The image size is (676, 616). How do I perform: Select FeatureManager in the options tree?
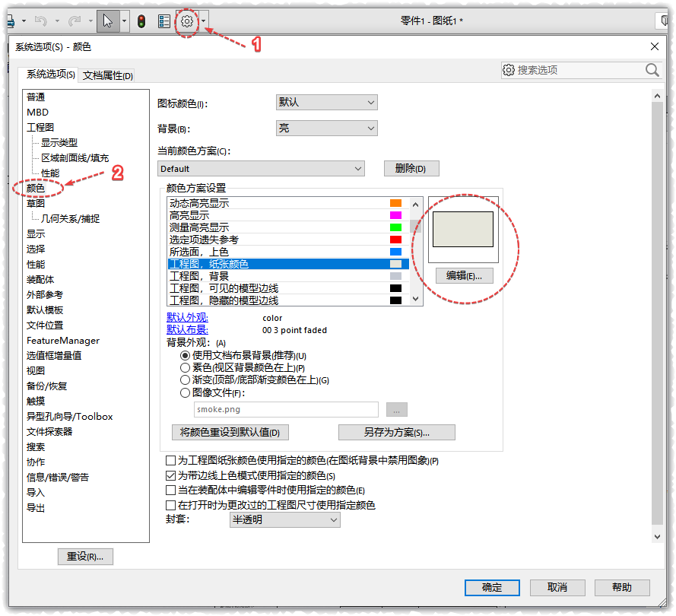63,341
